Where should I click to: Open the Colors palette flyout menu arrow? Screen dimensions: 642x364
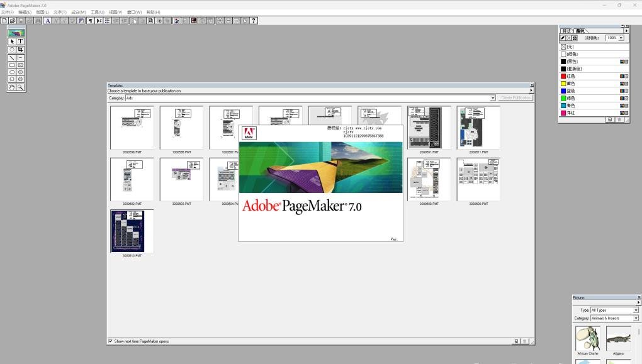[x=626, y=31]
